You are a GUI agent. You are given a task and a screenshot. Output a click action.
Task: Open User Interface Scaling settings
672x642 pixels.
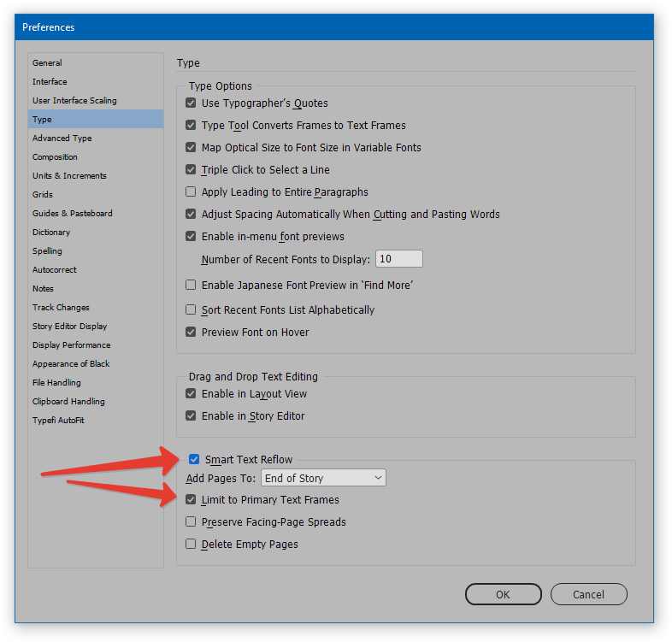coord(95,101)
